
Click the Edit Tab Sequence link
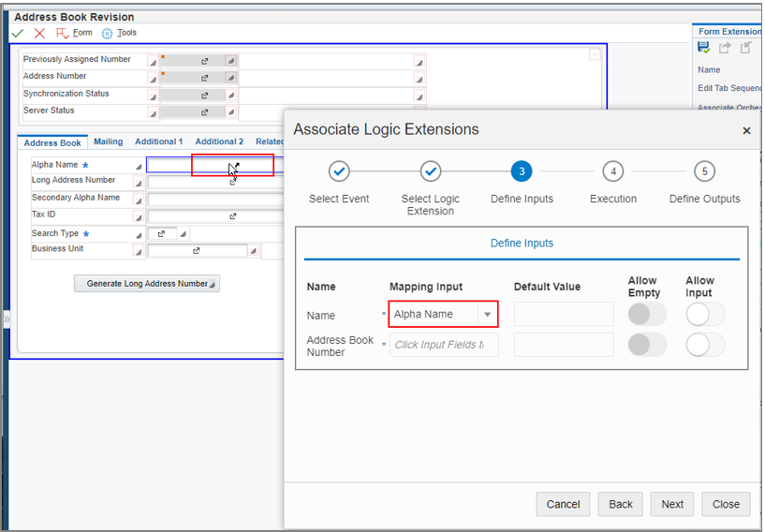(728, 88)
